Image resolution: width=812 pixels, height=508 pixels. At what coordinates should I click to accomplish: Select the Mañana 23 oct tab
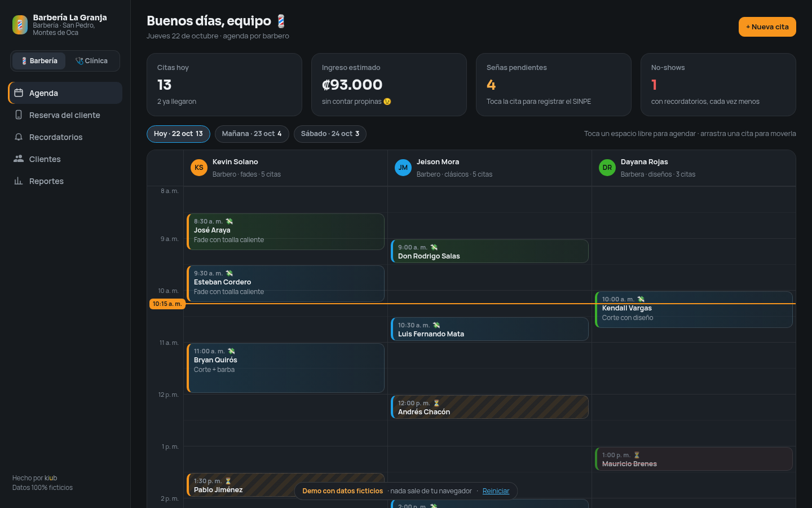(251, 134)
